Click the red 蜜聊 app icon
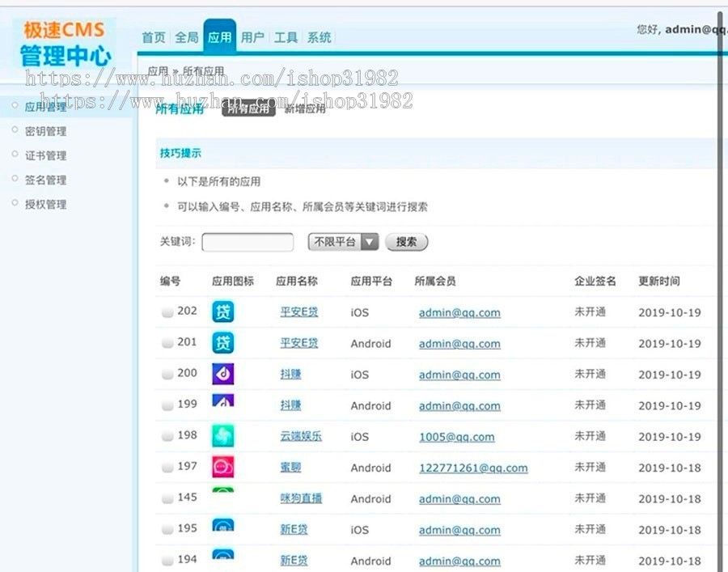This screenshot has width=728, height=572. (222, 467)
